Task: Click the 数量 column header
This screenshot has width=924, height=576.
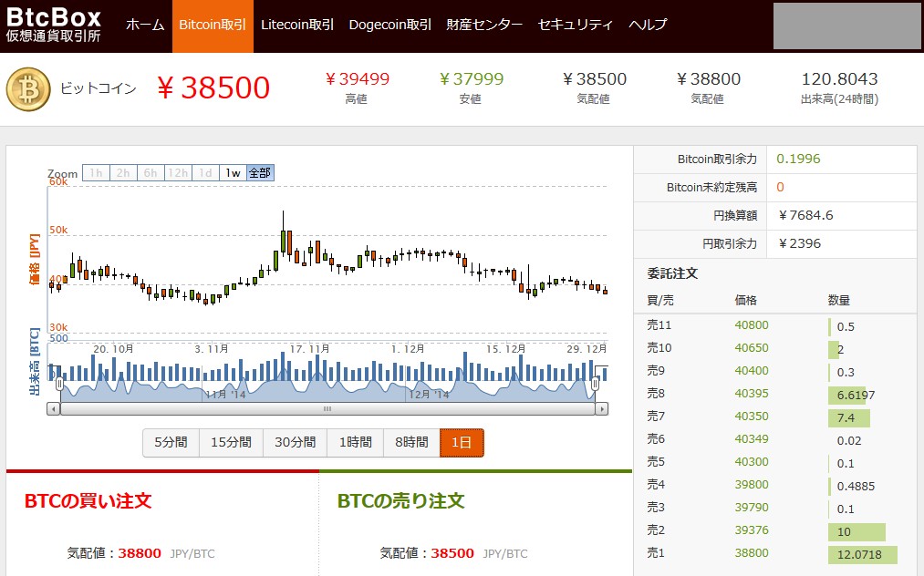Action: pos(838,301)
